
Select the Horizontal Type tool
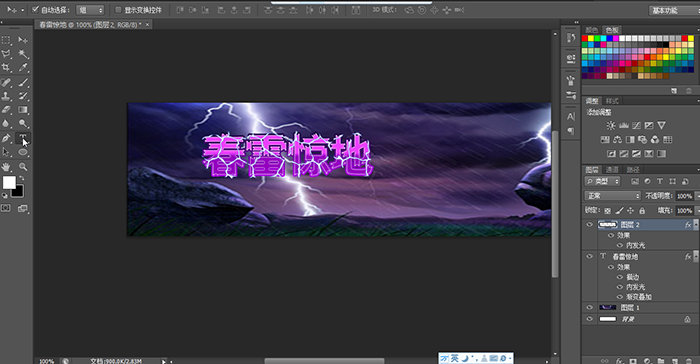(x=23, y=138)
